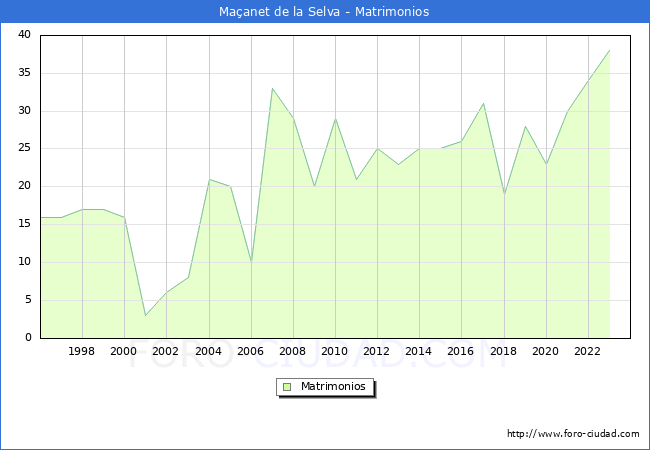Click the 2001 lowest data point
This screenshot has height=450, width=650.
[x=146, y=315]
